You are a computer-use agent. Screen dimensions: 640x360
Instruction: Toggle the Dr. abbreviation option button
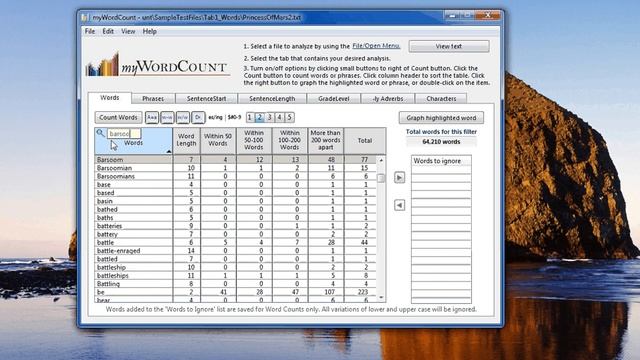pos(198,118)
